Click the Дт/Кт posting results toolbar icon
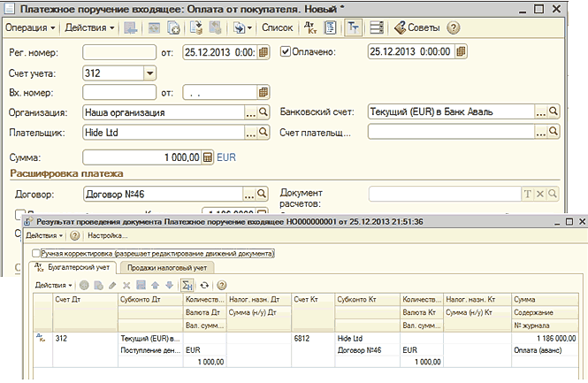 point(309,27)
